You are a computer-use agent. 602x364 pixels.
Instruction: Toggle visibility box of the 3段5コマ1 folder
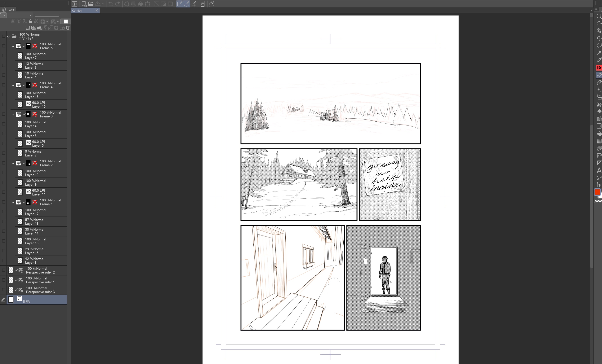click(x=3, y=36)
